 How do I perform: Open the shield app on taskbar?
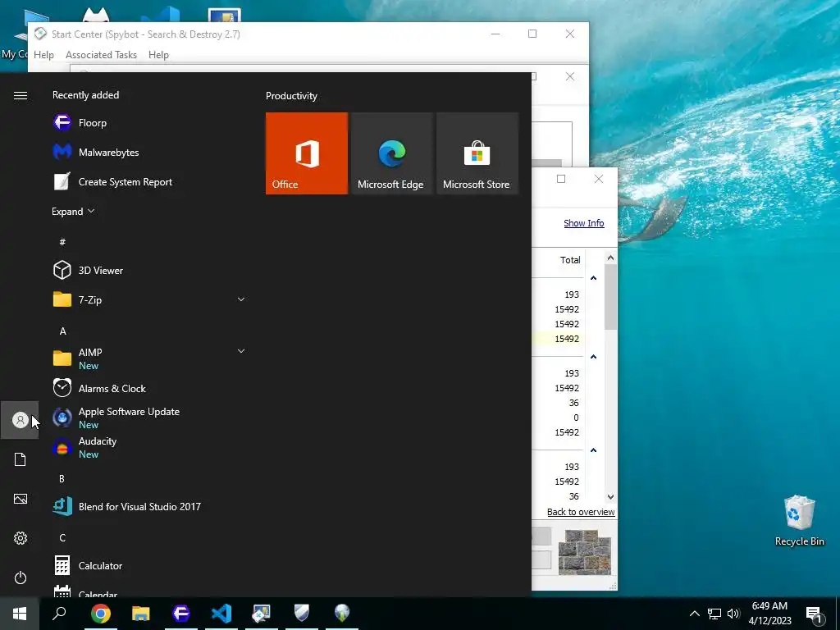(x=302, y=613)
